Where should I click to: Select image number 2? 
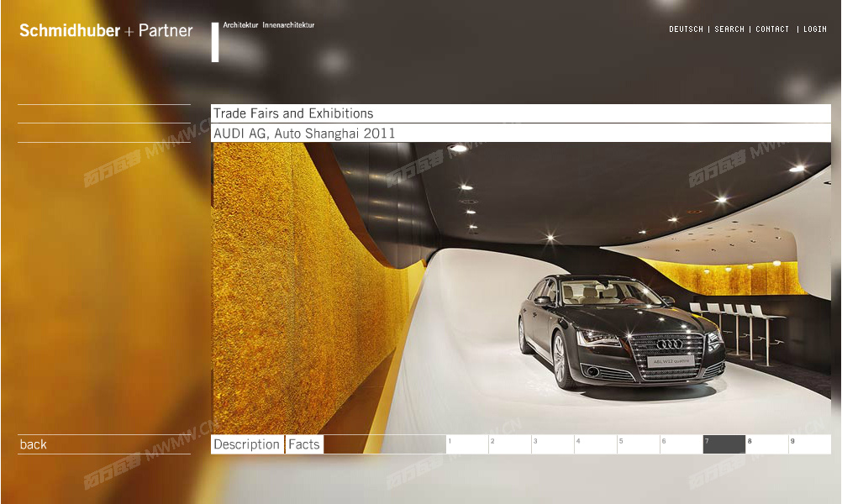point(509,444)
